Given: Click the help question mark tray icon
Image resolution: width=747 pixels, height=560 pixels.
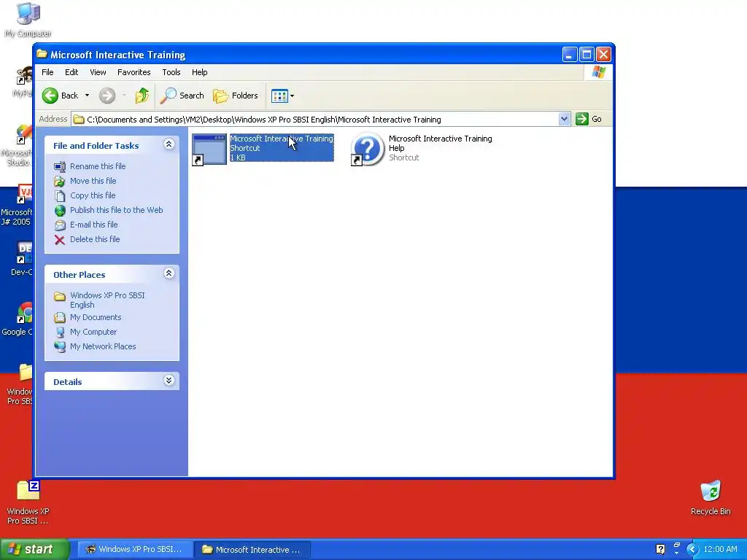Looking at the screenshot, I should (x=660, y=550).
